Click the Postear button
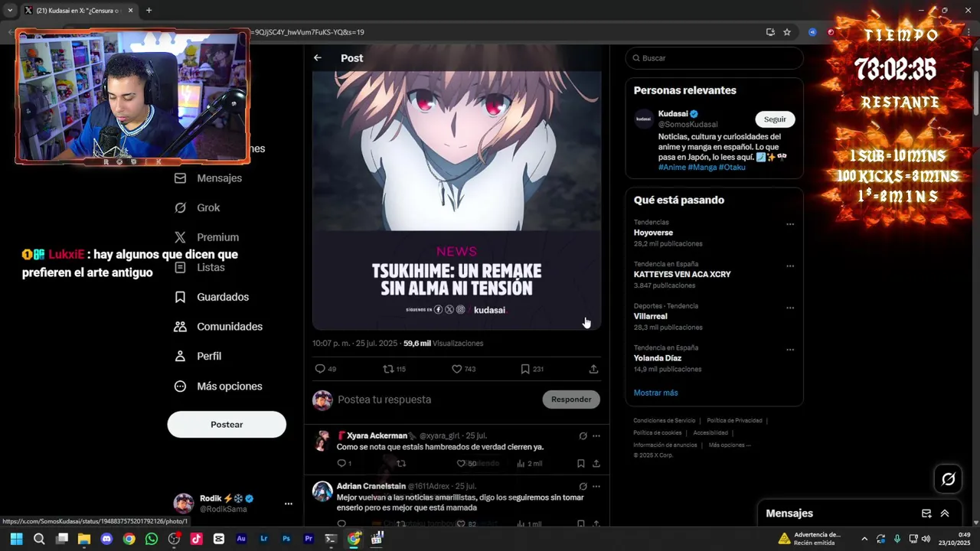This screenshot has height=551, width=980. 227,424
